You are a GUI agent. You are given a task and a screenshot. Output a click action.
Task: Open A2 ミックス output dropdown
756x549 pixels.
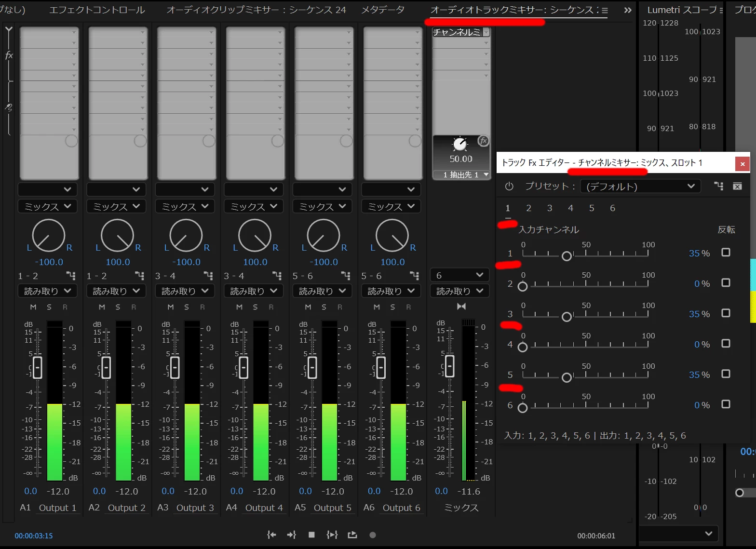coord(117,206)
